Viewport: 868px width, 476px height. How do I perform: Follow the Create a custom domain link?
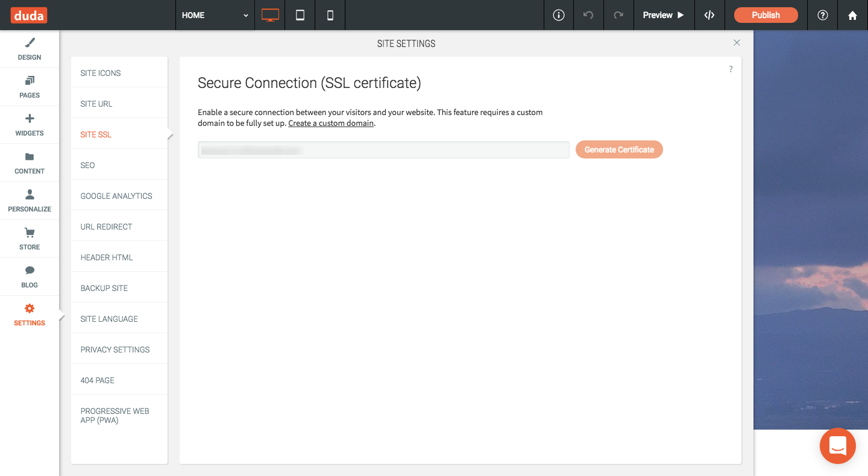[x=331, y=124]
